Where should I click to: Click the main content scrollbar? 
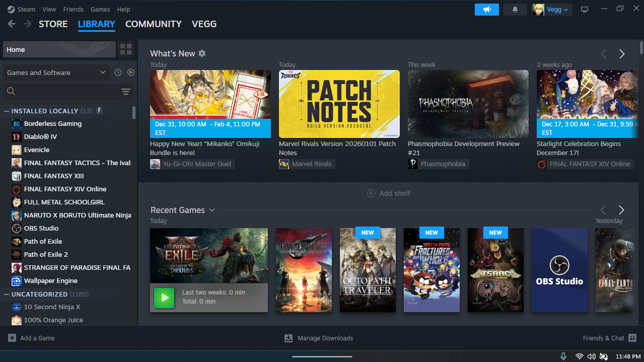641,48
